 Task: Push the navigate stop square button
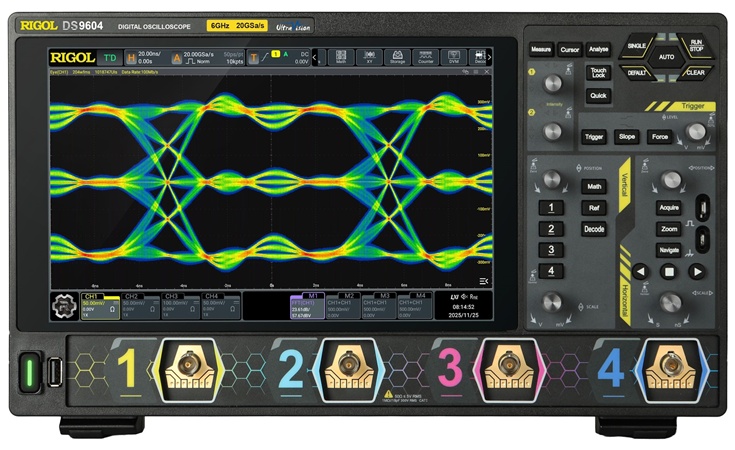(x=669, y=271)
